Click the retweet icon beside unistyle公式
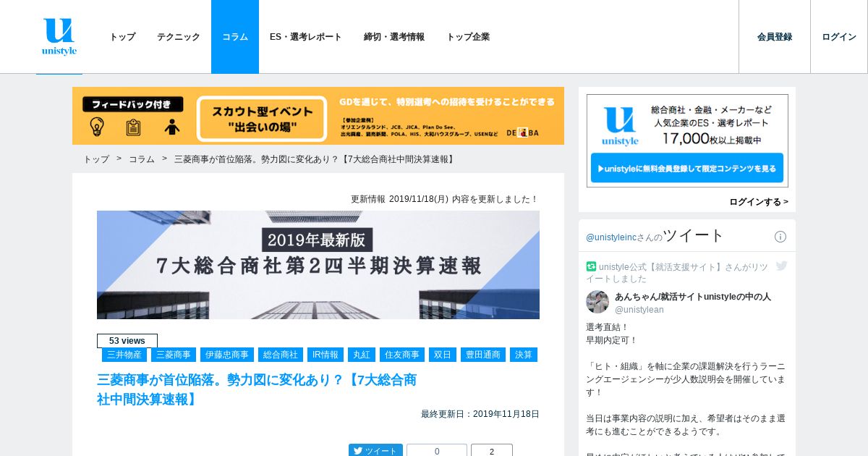The image size is (868, 456). [591, 266]
